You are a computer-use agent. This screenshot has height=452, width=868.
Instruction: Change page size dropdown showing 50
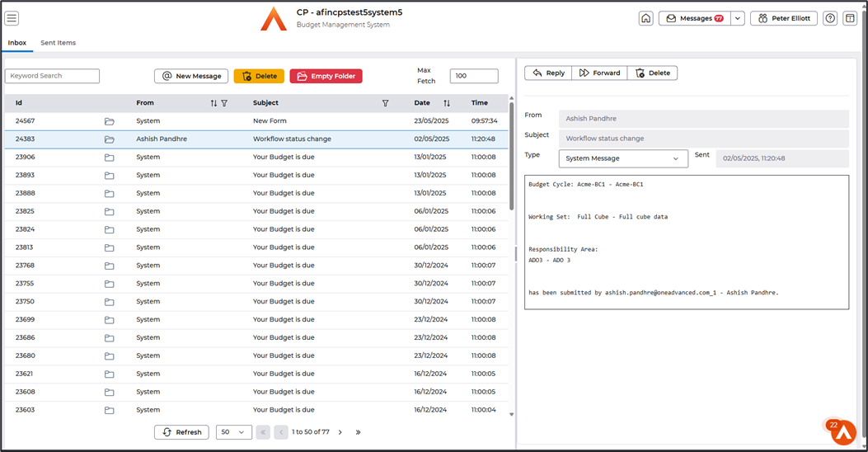pos(233,432)
